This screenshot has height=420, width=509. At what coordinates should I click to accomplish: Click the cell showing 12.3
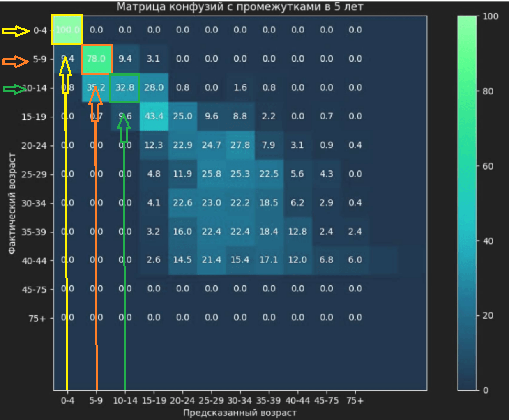pos(154,145)
